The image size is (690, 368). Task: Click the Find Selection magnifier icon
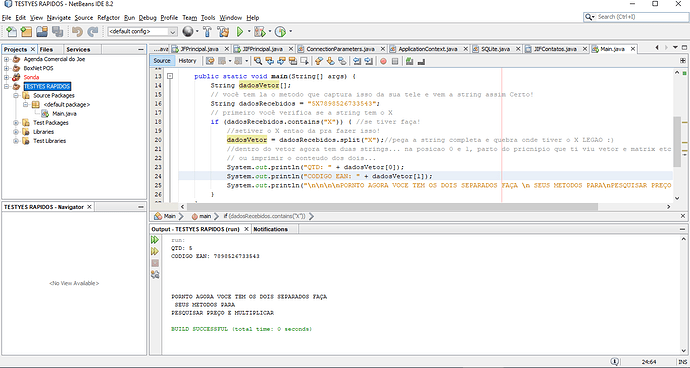pos(258,61)
